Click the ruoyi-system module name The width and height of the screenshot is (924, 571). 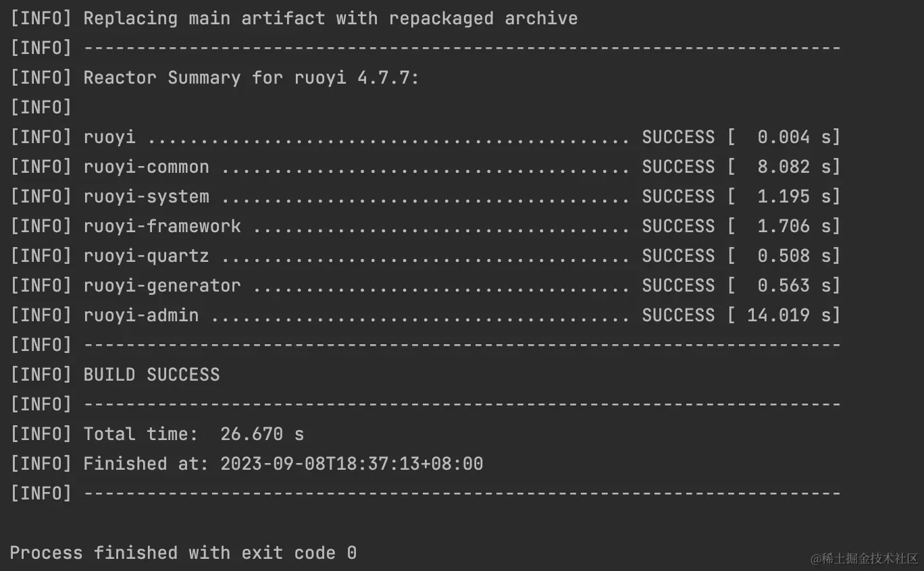pos(146,196)
